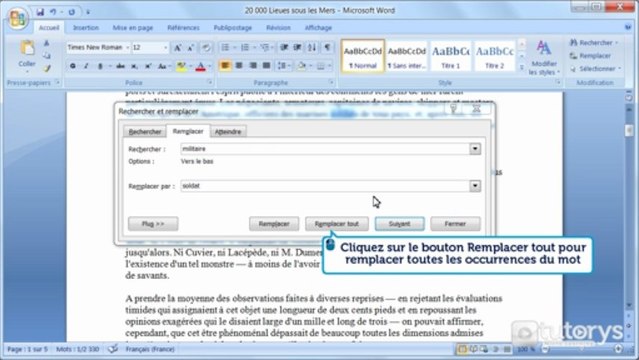Go to the Publipostage tab
This screenshot has height=360, width=639.
pos(233,28)
